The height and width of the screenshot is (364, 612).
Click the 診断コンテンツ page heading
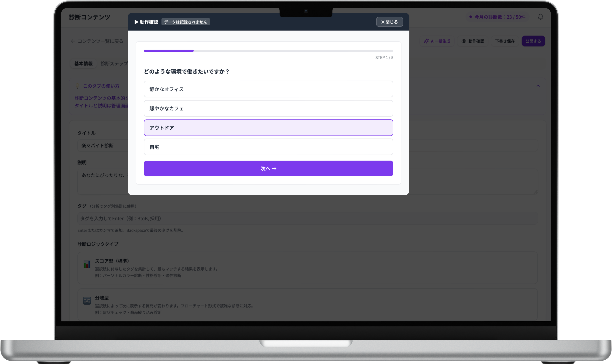click(90, 17)
